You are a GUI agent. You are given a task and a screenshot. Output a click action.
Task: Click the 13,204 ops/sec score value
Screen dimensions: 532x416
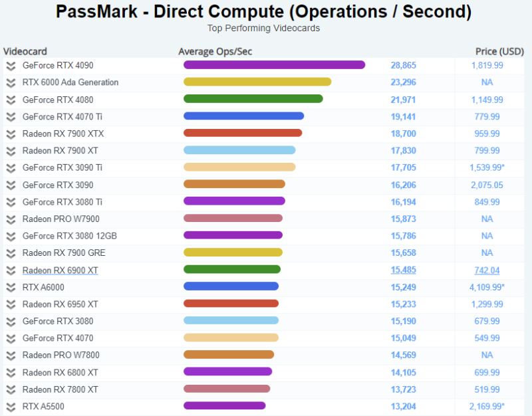tap(404, 407)
